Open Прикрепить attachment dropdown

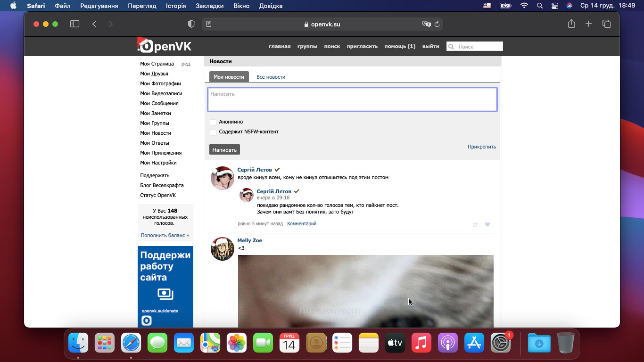click(x=481, y=147)
